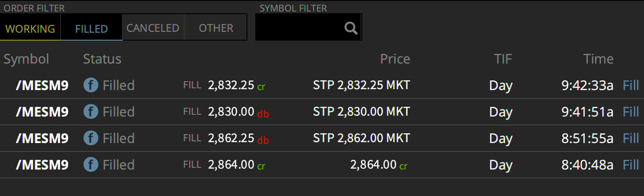Screen dimensions: 644x196
Task: Sort orders by the Time column header
Action: point(599,59)
